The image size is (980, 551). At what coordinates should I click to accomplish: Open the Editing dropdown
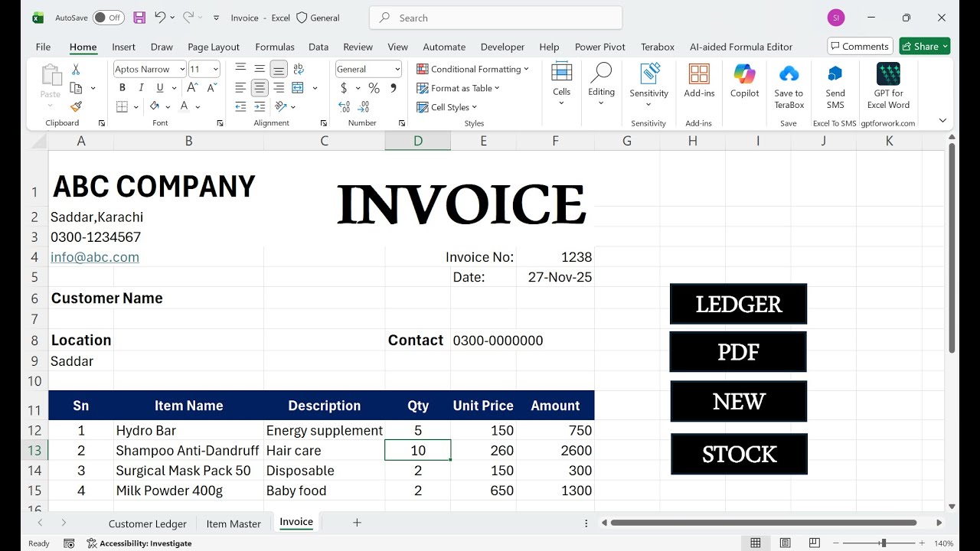[601, 84]
